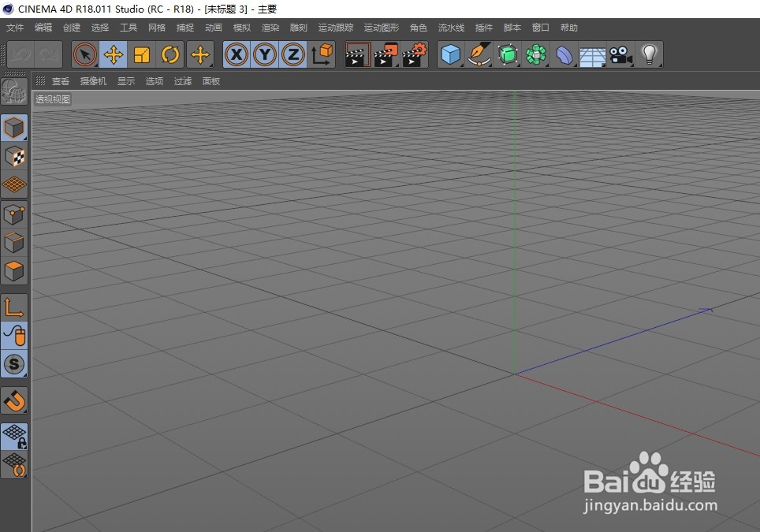Click the Undo arrow icon

tap(20, 54)
